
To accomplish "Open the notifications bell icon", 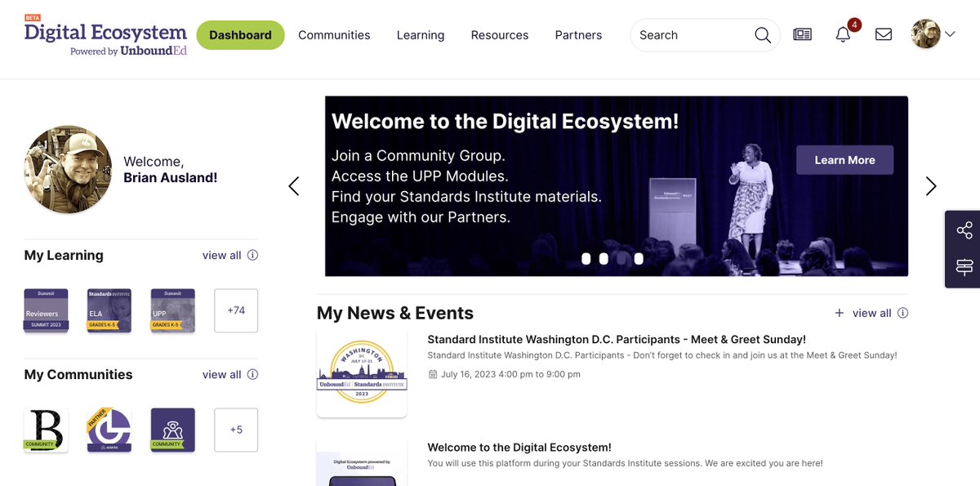I will pos(844,34).
